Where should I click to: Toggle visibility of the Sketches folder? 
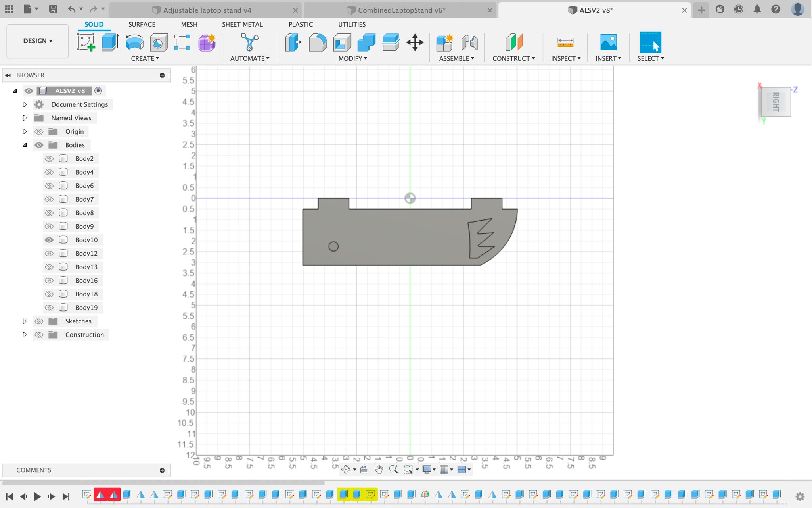coord(39,321)
